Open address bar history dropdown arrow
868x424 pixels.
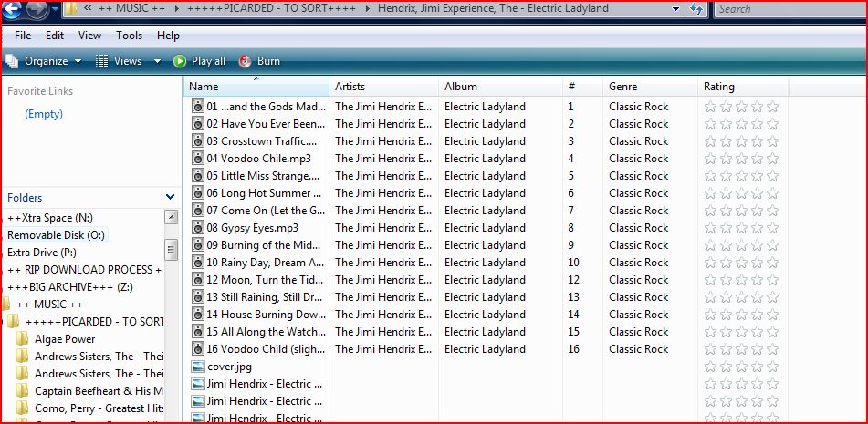click(675, 9)
